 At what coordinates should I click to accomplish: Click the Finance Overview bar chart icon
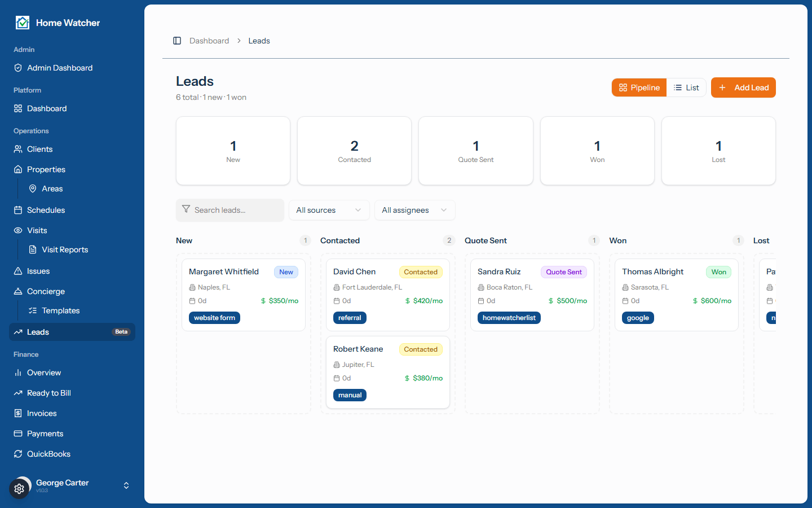[18, 373]
